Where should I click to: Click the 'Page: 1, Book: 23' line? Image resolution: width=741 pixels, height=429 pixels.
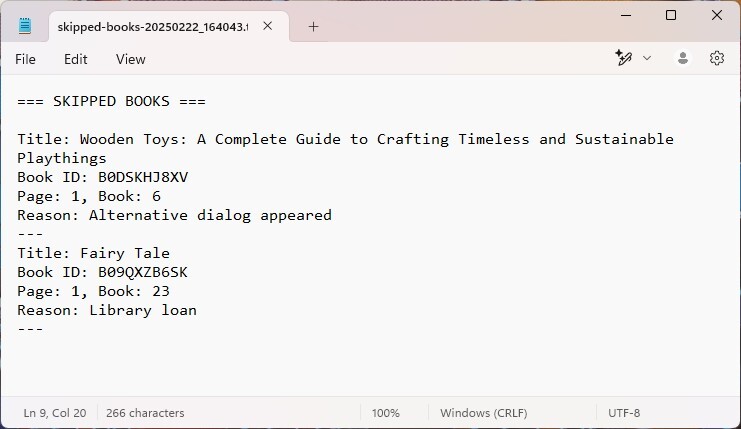click(94, 291)
